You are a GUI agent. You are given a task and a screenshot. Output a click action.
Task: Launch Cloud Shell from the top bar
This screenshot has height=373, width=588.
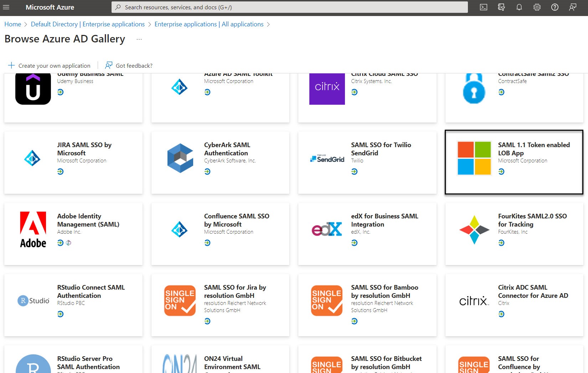[483, 7]
